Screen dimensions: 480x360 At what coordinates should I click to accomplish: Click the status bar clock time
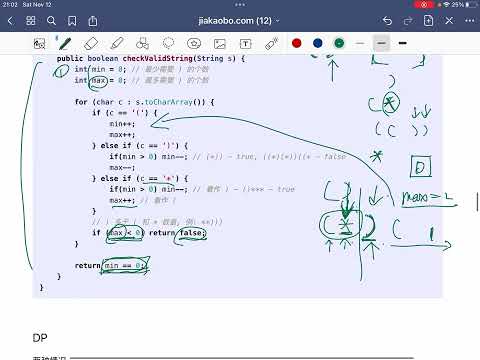[9, 5]
